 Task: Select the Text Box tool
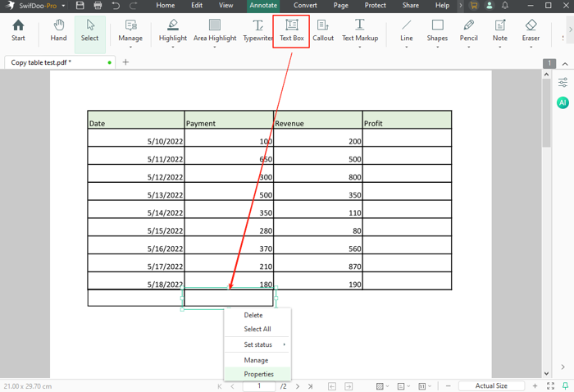click(291, 30)
